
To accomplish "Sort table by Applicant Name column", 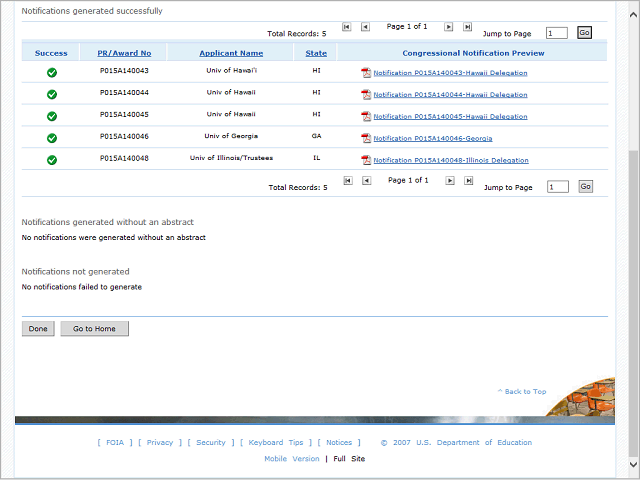I will [231, 52].
